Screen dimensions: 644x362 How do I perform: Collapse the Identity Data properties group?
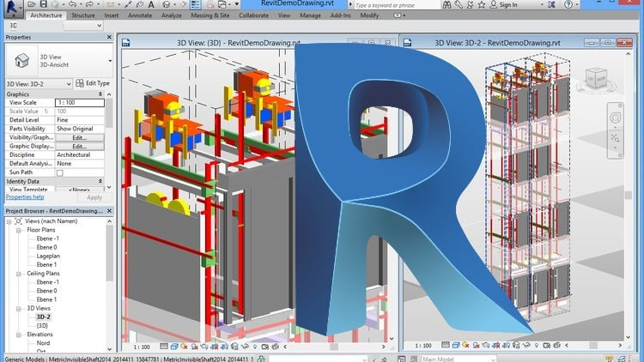(100, 181)
